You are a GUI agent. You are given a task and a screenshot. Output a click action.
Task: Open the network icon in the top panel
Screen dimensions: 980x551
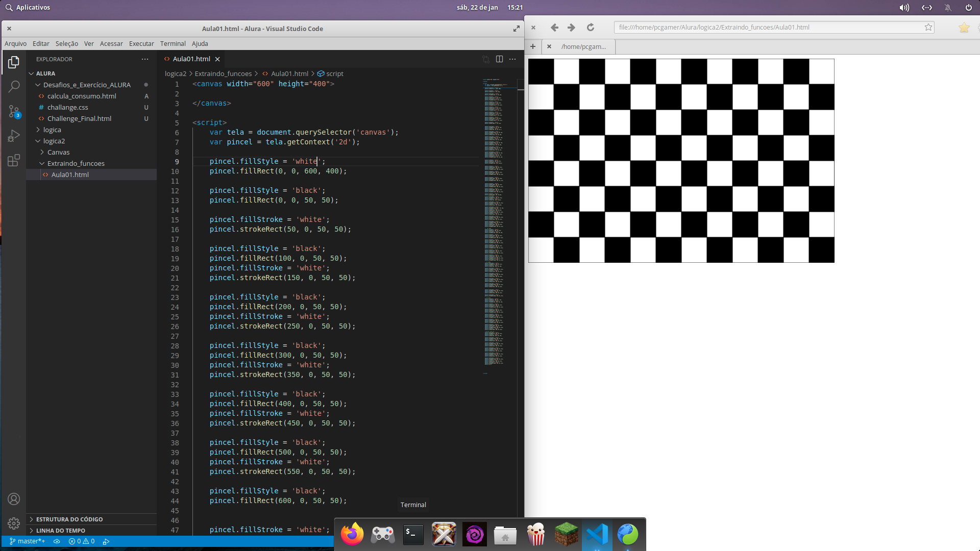click(x=927, y=8)
